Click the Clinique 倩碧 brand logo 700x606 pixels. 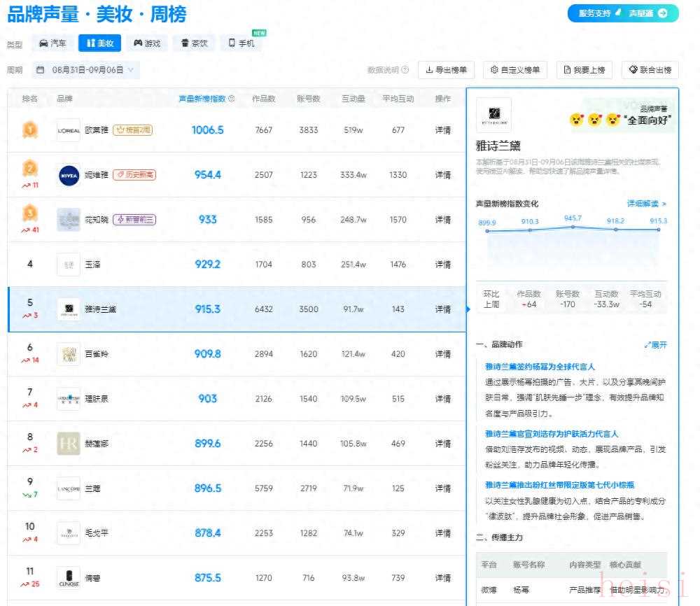[69, 578]
